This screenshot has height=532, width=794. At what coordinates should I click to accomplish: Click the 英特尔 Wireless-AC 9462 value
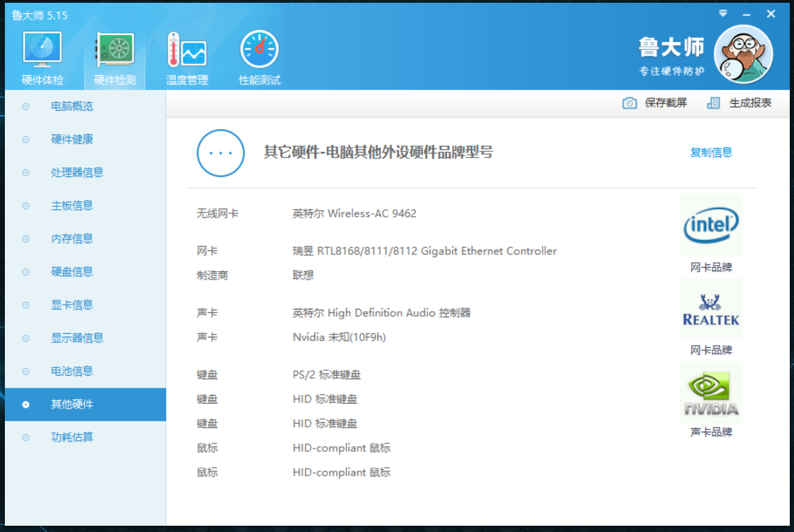click(354, 213)
